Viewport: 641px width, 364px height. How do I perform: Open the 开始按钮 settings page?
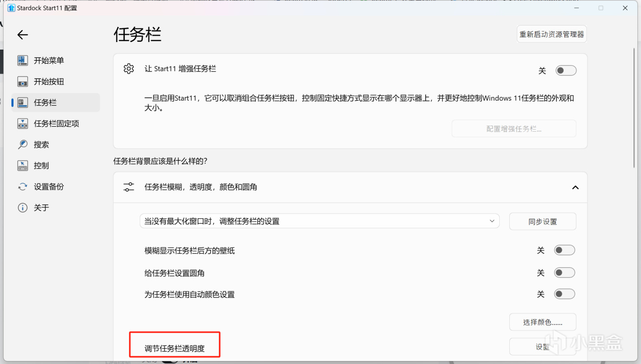56,82
